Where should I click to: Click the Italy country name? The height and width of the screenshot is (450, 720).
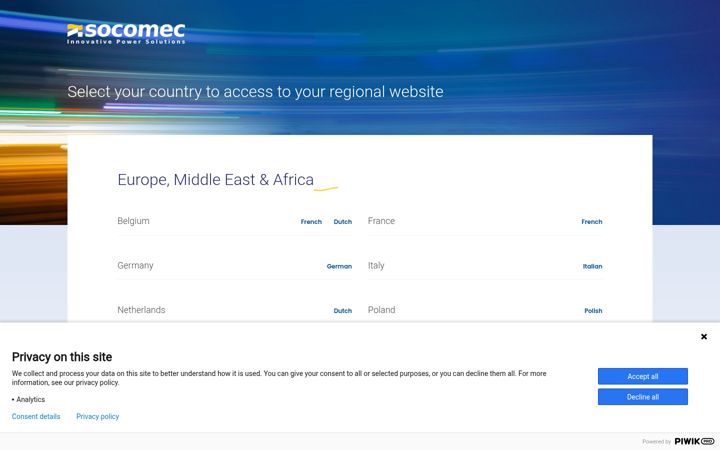coord(376,265)
